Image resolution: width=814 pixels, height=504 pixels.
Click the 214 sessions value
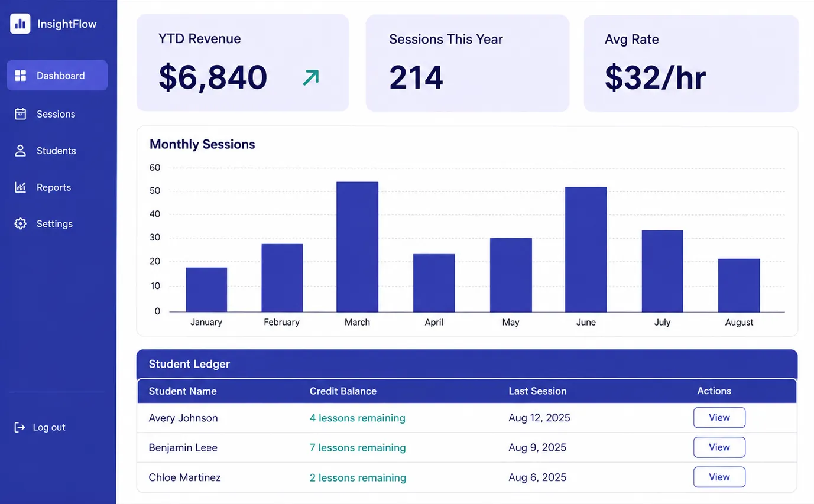[x=416, y=78]
